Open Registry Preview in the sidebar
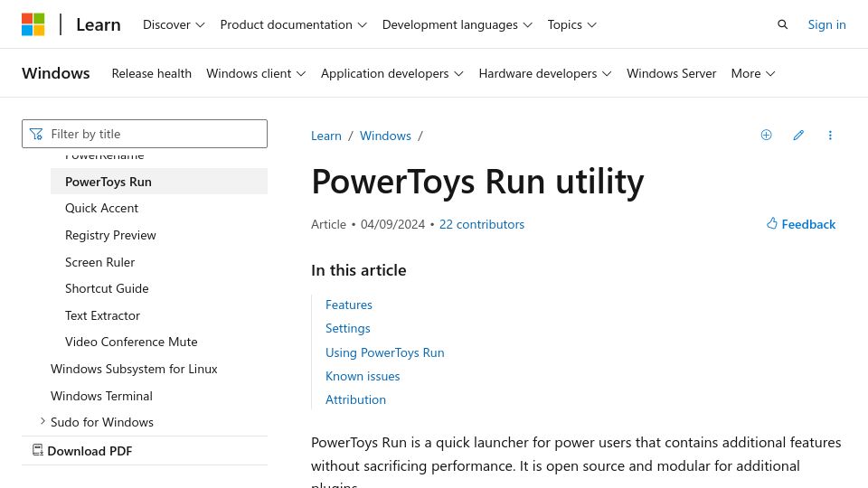Screen dimensions: 868x488 coord(110,235)
